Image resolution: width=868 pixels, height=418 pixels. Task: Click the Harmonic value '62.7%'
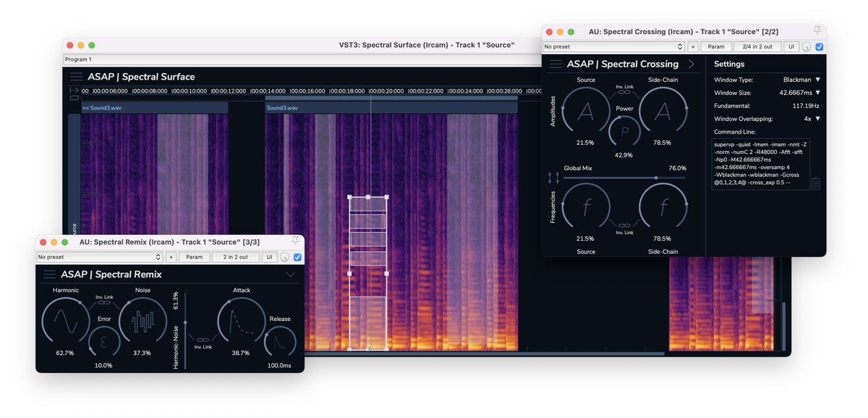(x=65, y=353)
